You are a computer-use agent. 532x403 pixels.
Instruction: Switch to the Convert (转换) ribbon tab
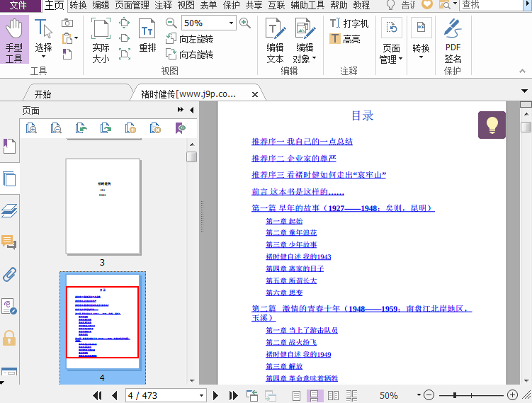pos(78,5)
